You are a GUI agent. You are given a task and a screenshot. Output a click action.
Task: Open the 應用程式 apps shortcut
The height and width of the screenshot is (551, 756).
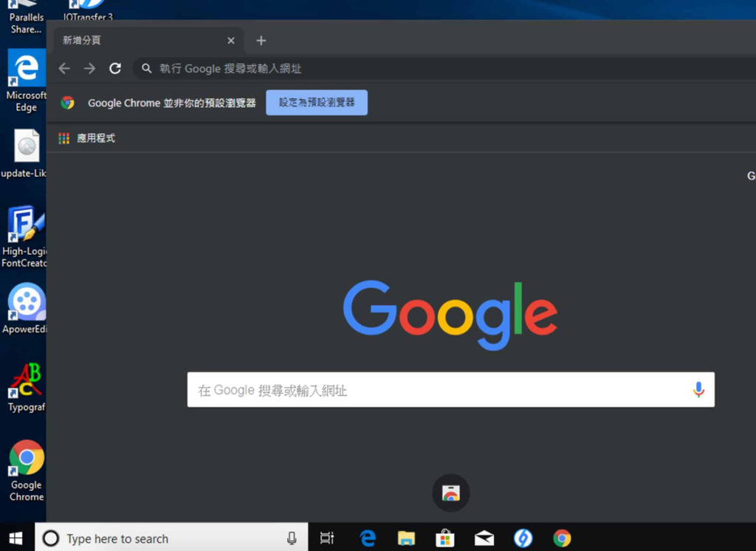pos(87,138)
